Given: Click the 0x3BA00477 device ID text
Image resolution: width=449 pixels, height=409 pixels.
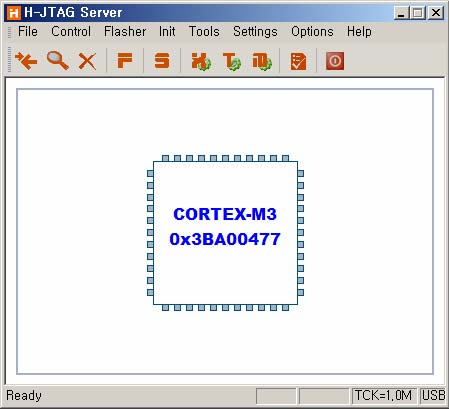Looking at the screenshot, I should click(x=225, y=239).
